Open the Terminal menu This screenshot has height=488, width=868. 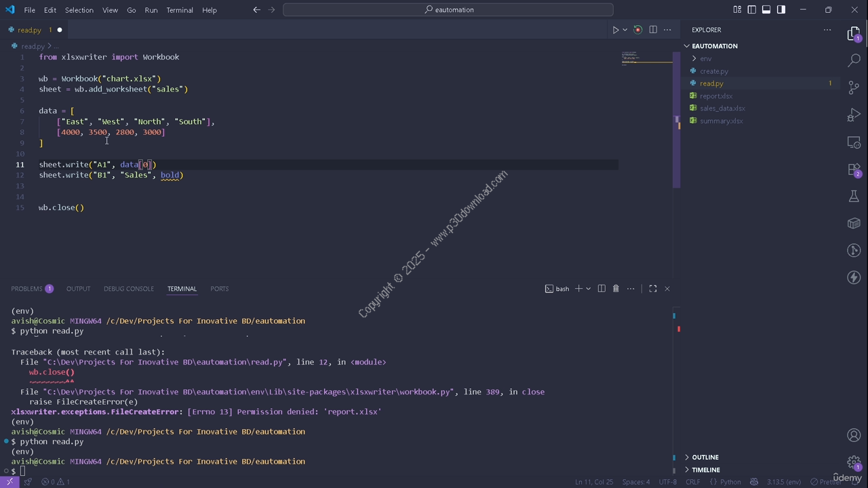(x=179, y=10)
